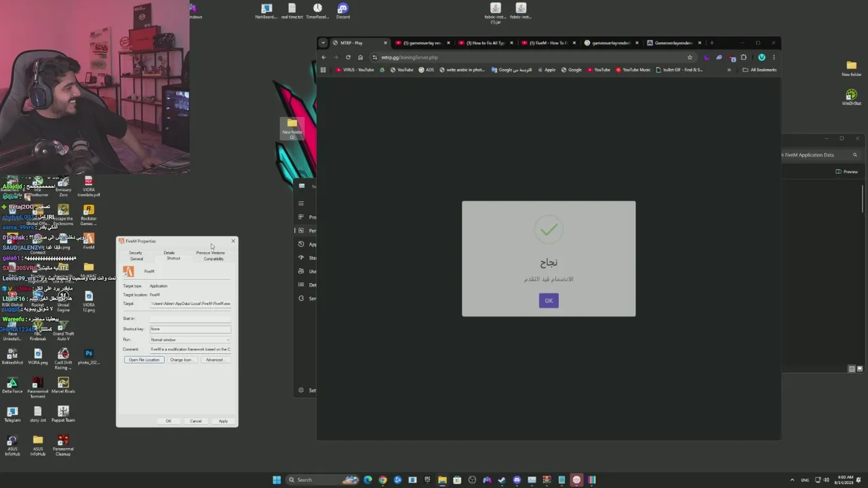
Task: Select the Shortcut tab in FiveM Properties
Action: (174, 258)
